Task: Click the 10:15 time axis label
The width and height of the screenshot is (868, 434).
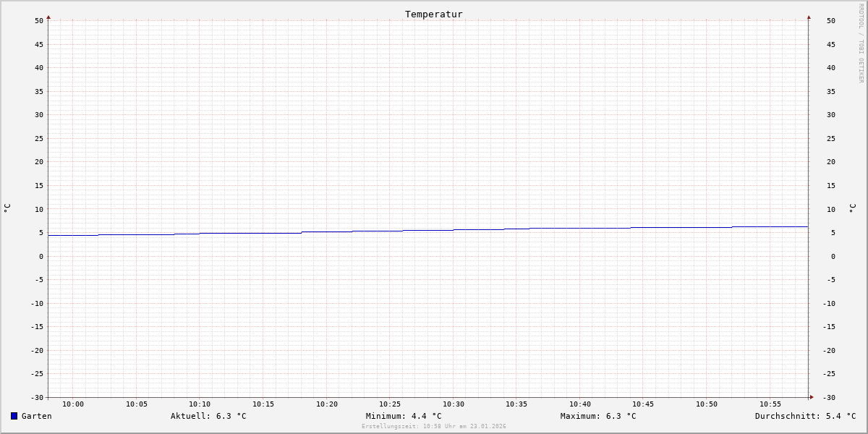Action: [x=263, y=404]
